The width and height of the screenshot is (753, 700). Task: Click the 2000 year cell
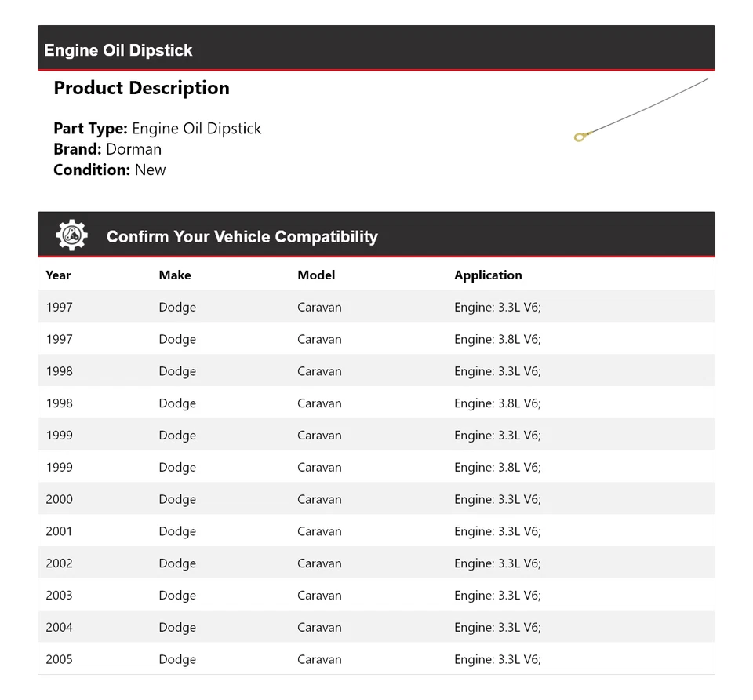coord(59,499)
